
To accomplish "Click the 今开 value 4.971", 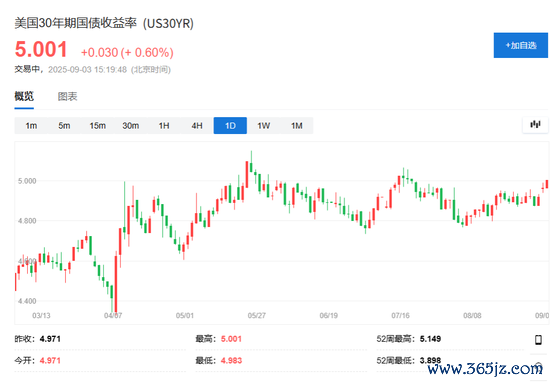I will [50, 361].
